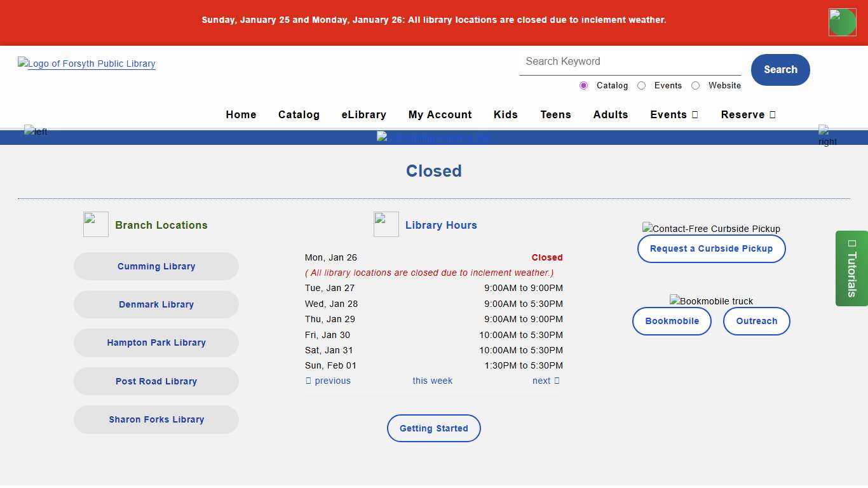The width and height of the screenshot is (868, 488).
Task: Click the green accessibility widget icon
Action: 842,22
